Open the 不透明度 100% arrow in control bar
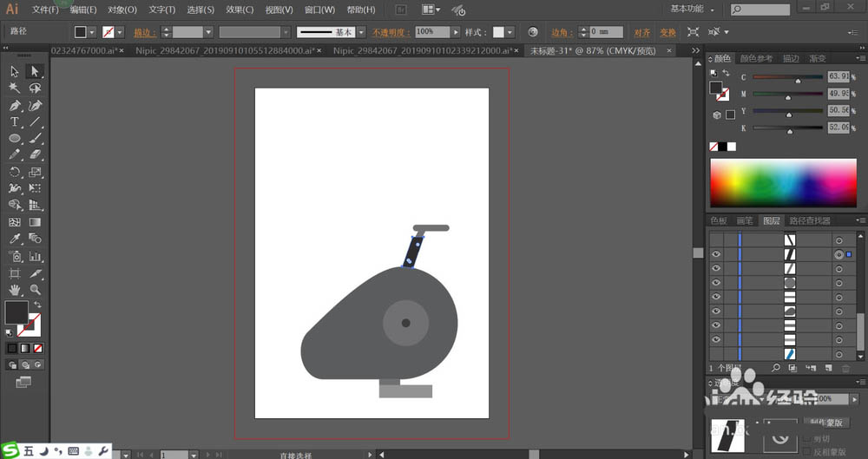868x459 pixels. click(456, 32)
